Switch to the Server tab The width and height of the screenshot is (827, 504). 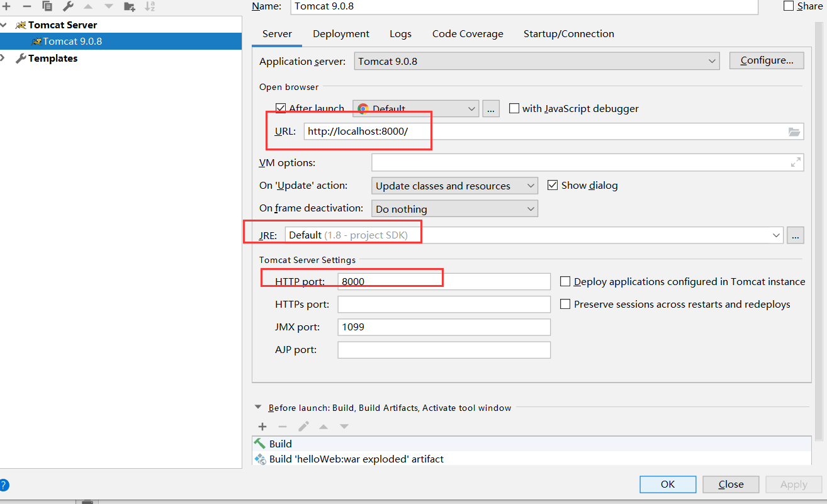(277, 34)
